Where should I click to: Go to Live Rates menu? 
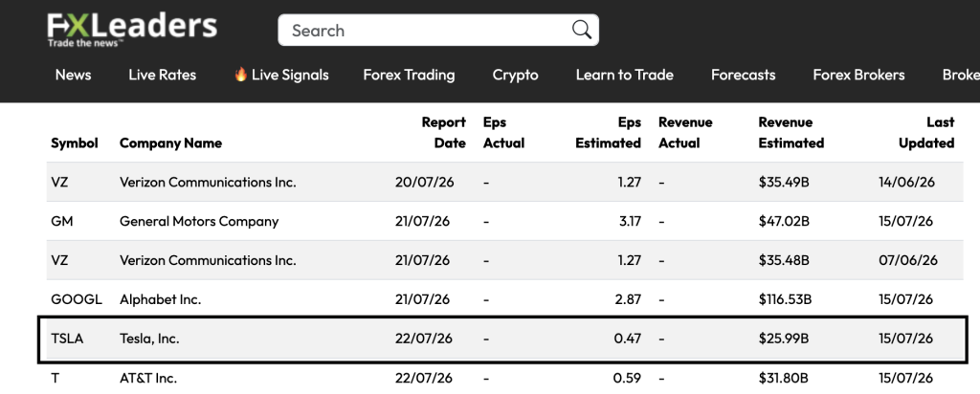[x=163, y=75]
